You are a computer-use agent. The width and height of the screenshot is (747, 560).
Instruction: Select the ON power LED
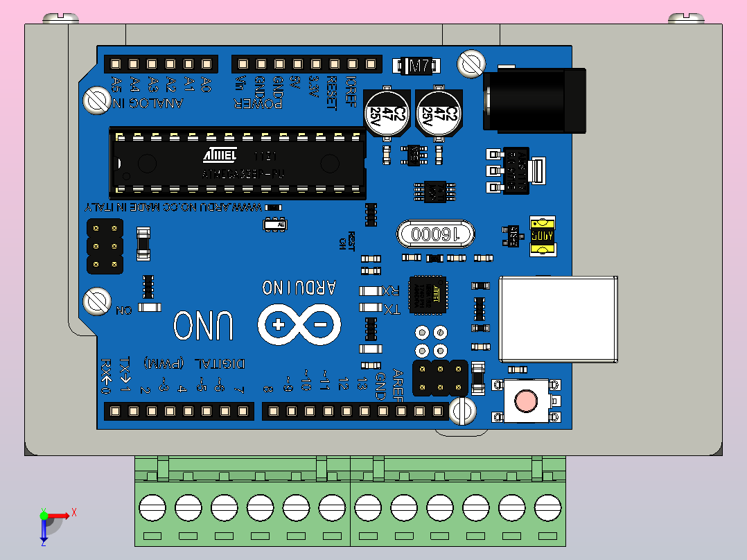coord(150,308)
